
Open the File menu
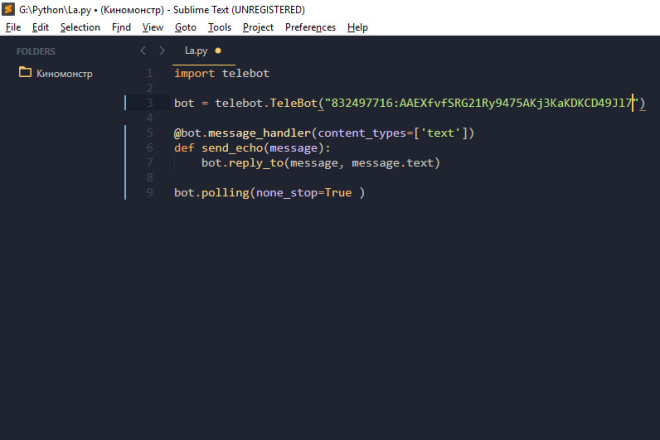click(13, 27)
